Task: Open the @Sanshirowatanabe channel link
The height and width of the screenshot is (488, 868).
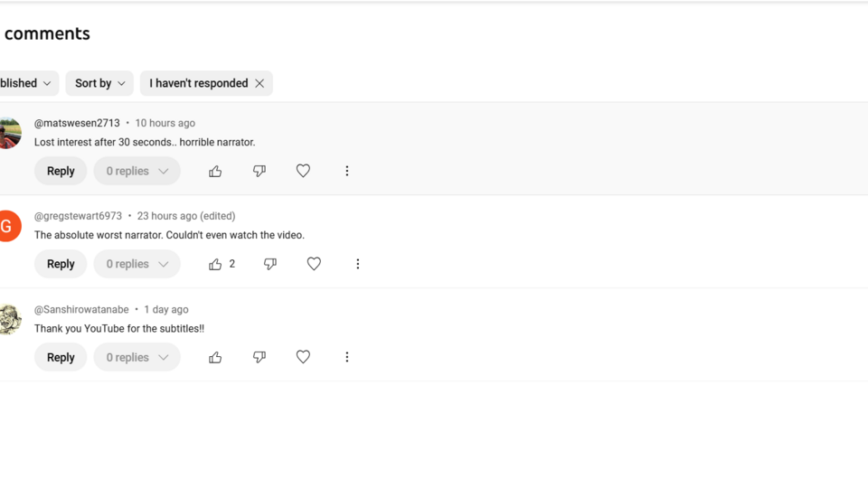Action: click(81, 309)
